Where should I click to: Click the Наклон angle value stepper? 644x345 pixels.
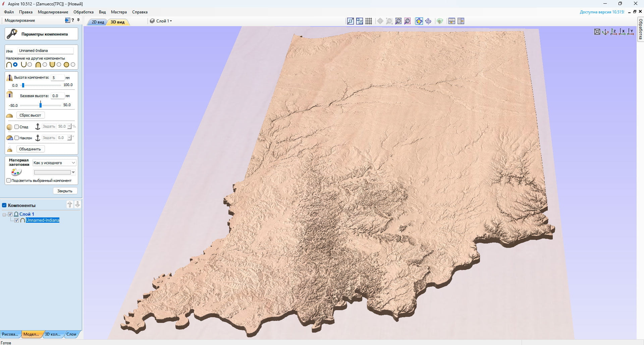pyautogui.click(x=69, y=138)
